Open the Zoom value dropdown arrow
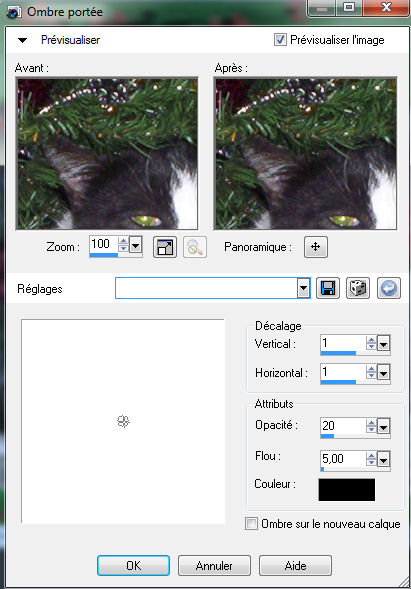411x589 pixels. click(136, 246)
